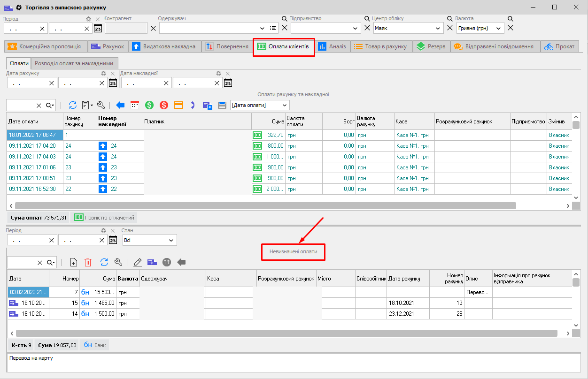The width and height of the screenshot is (588, 379).
Task: Clear the Центр обліку field with its X
Action: (450, 28)
